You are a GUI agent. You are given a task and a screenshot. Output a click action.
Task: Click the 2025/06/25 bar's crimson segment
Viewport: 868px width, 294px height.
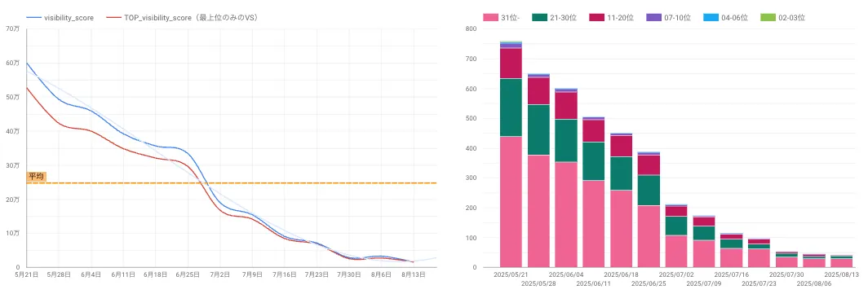[649, 165]
